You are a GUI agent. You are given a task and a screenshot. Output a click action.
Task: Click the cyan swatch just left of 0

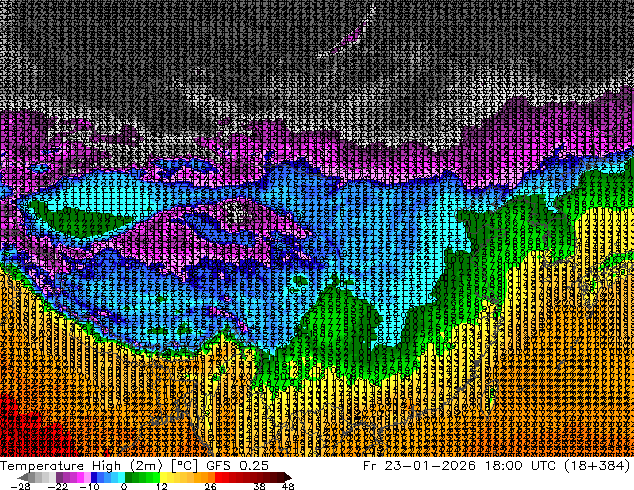tap(121, 477)
